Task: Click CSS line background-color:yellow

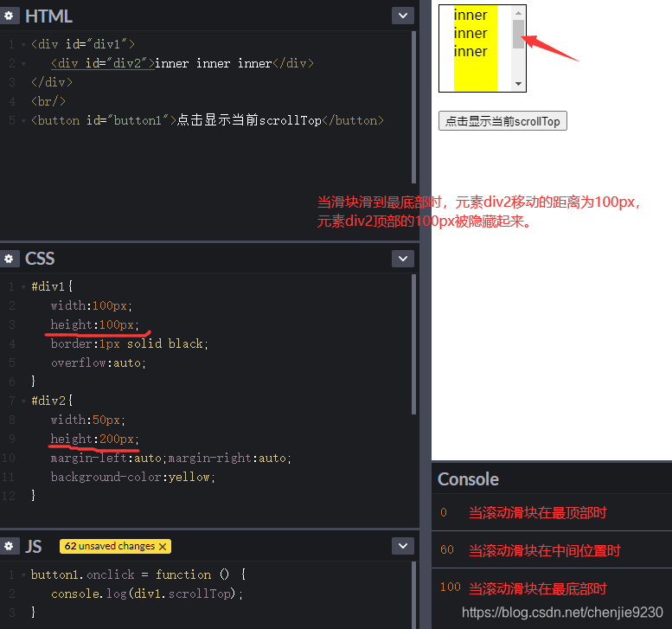Action: tap(133, 478)
